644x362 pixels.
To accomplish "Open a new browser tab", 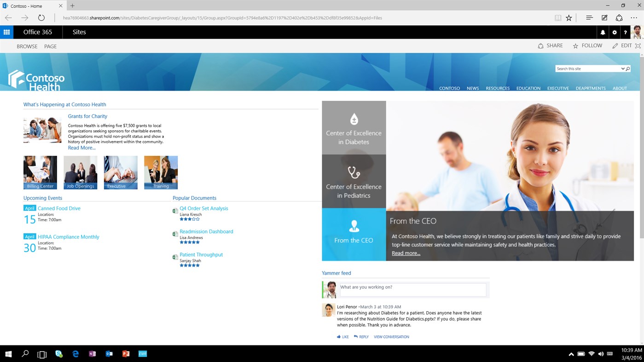I will point(72,6).
